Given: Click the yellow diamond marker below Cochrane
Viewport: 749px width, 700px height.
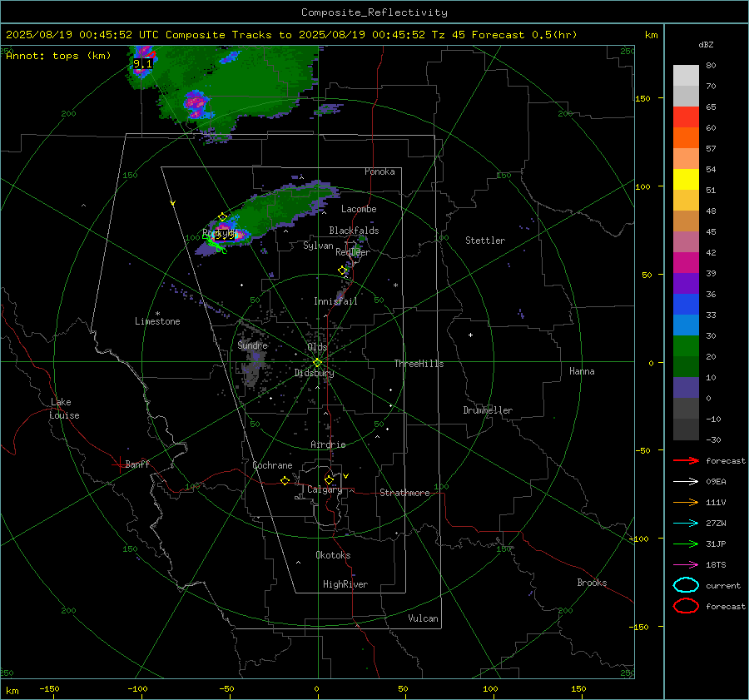Looking at the screenshot, I should 285,481.
